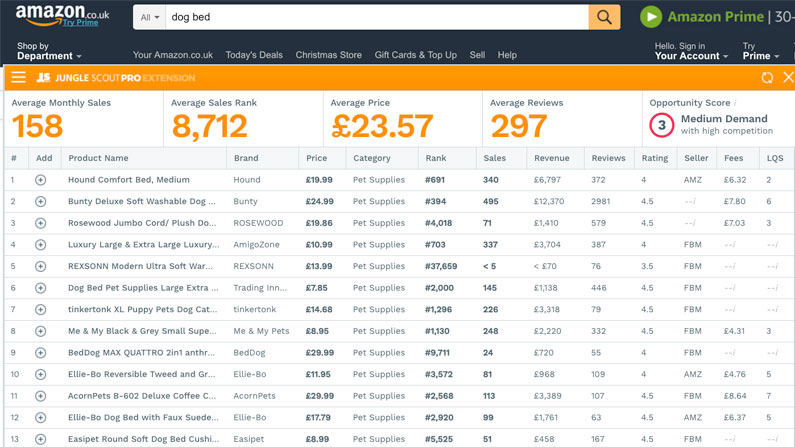795x447 pixels.
Task: Open the Jungle Scout hamburger menu
Action: pos(18,78)
